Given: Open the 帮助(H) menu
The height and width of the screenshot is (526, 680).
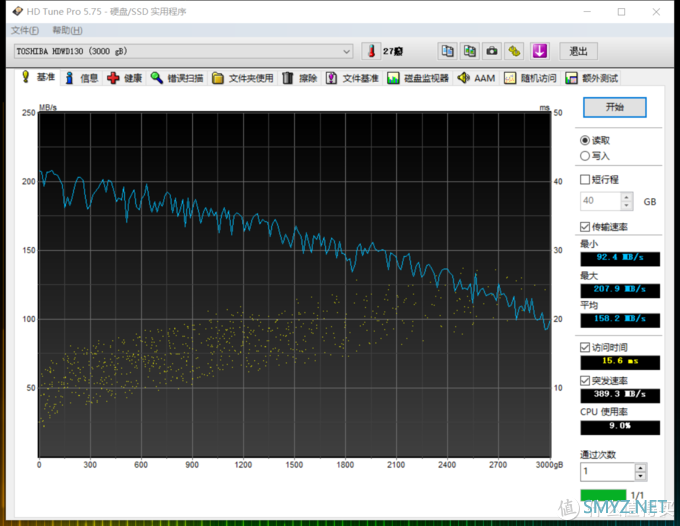Looking at the screenshot, I should click(67, 30).
